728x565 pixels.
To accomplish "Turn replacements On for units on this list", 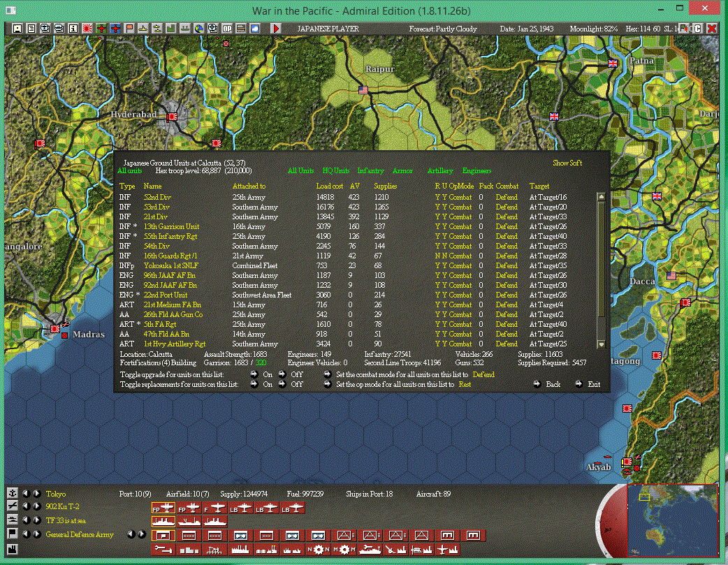I will (254, 384).
